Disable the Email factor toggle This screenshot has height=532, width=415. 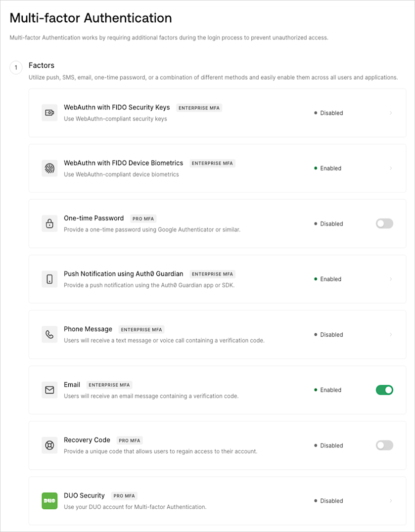point(384,390)
